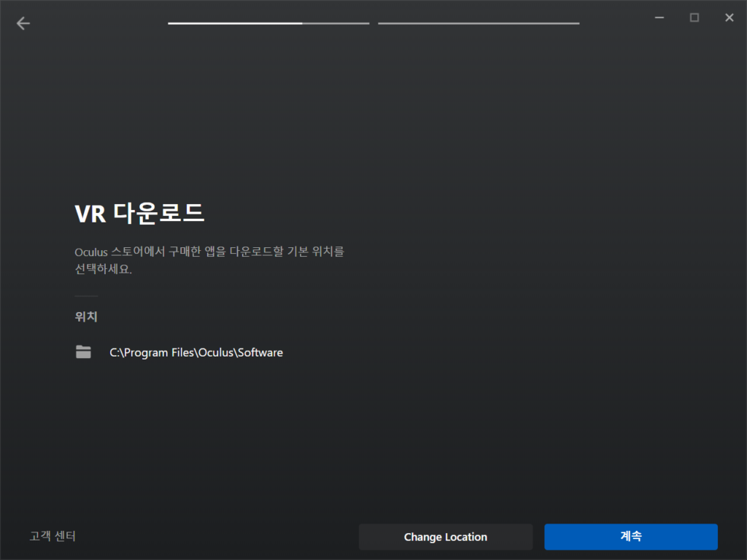Click the first setup progress bar

268,23
